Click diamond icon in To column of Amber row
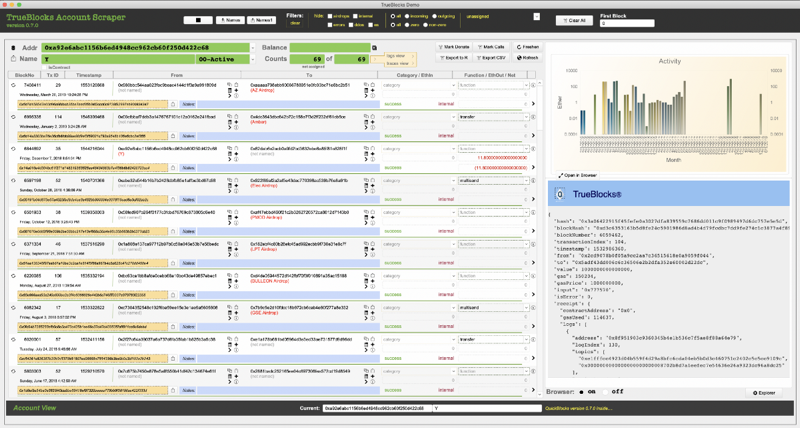Viewport: 800px width, 428px height. [372, 122]
